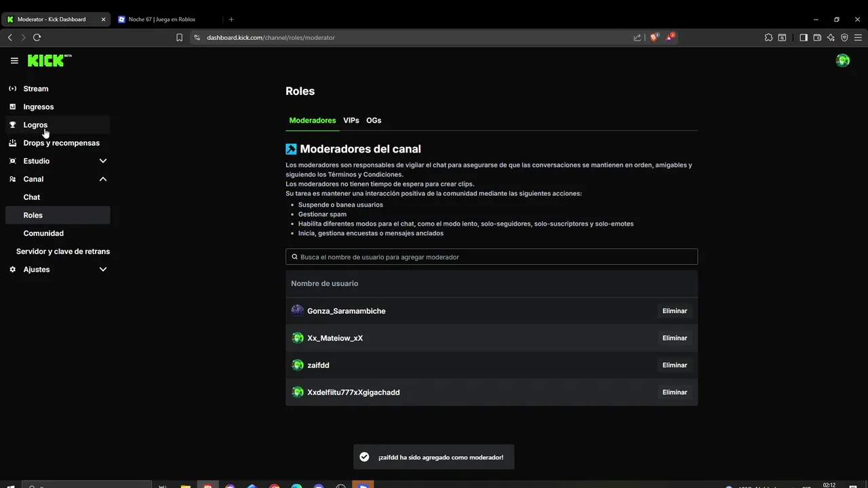
Task: Open Brave Wallet icon
Action: [x=817, y=37]
